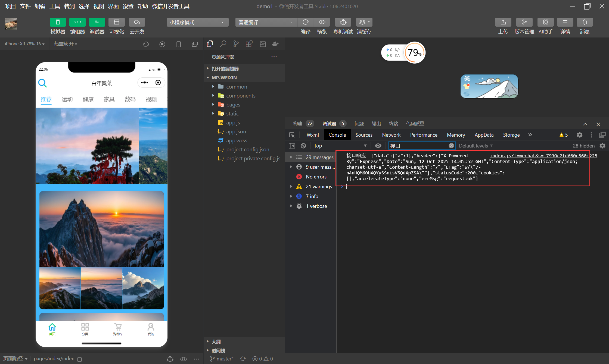Screen dimensions: 609x364
Task: Open source control branch icon in sidebar
Action: click(236, 44)
